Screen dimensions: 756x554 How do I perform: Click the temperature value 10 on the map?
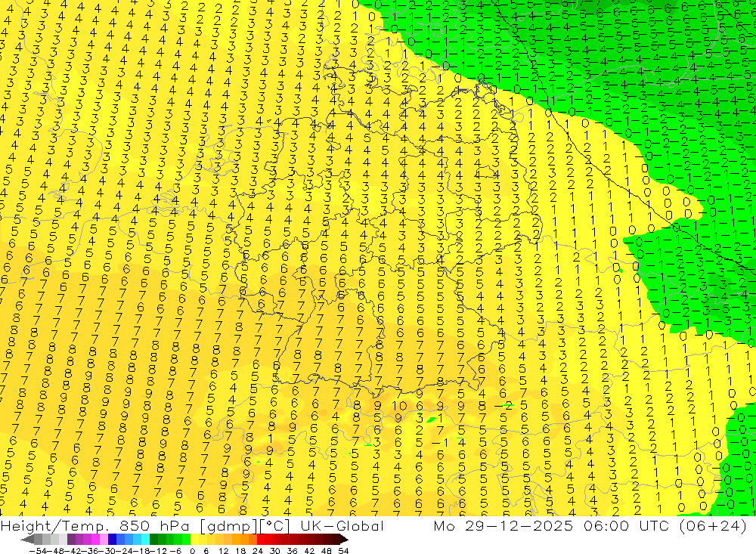(x=398, y=406)
